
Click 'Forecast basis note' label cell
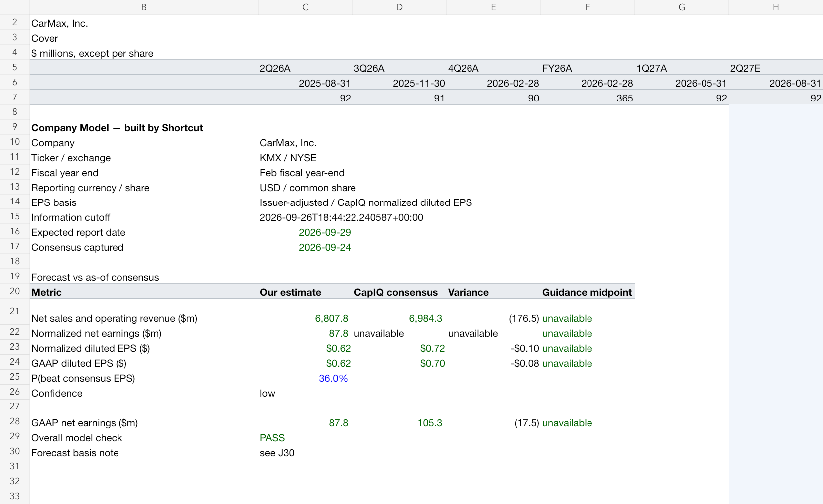(x=144, y=453)
